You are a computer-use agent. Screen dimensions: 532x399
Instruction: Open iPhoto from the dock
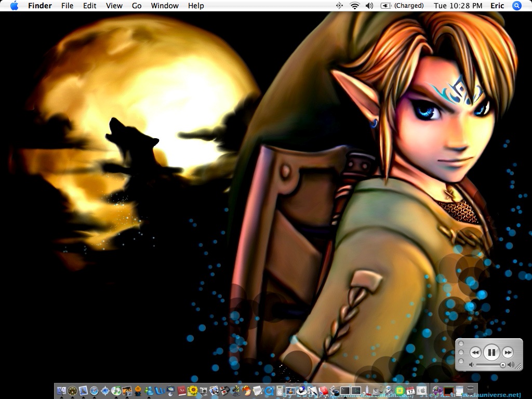127,391
